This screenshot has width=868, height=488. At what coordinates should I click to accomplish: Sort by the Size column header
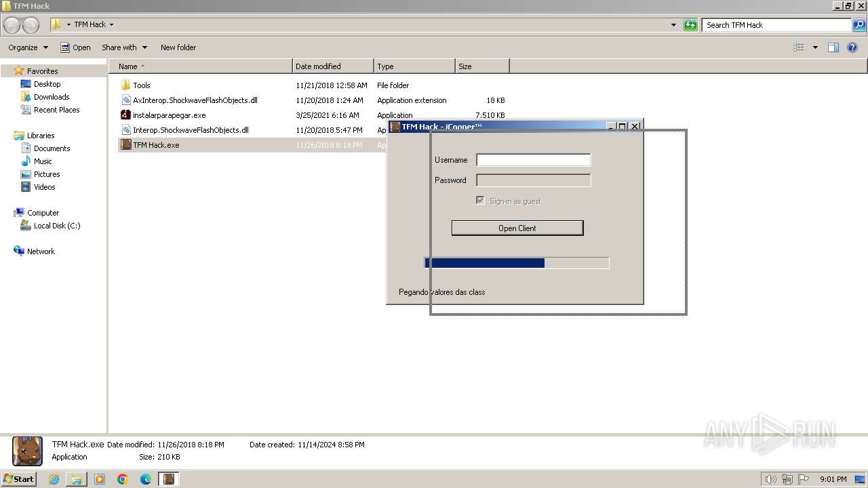(482, 66)
